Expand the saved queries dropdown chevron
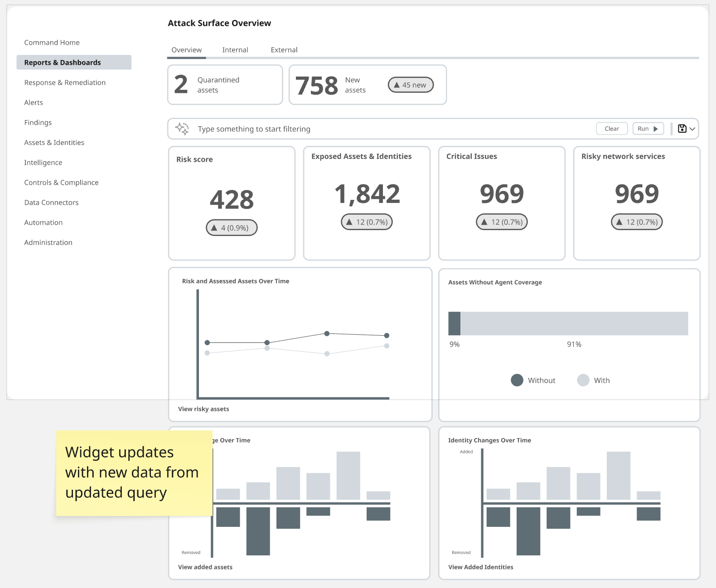Screen dimensions: 716x588 pos(692,129)
